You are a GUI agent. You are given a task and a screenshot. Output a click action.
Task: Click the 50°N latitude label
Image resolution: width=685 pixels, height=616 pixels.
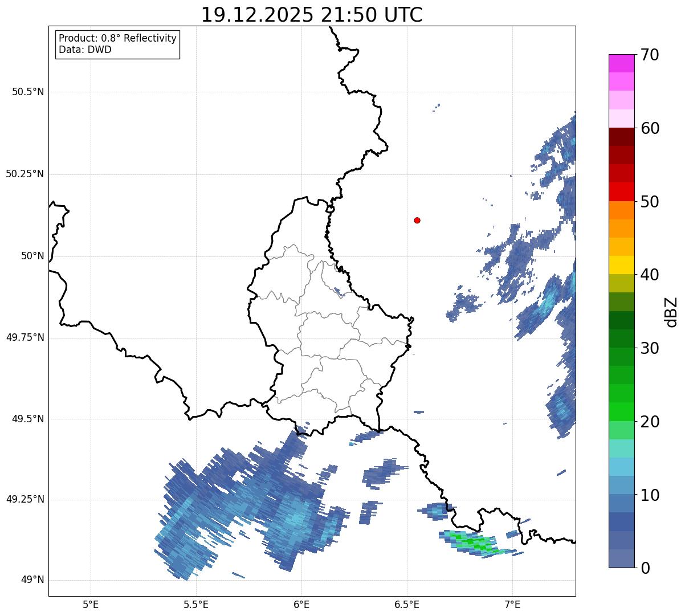coord(32,256)
